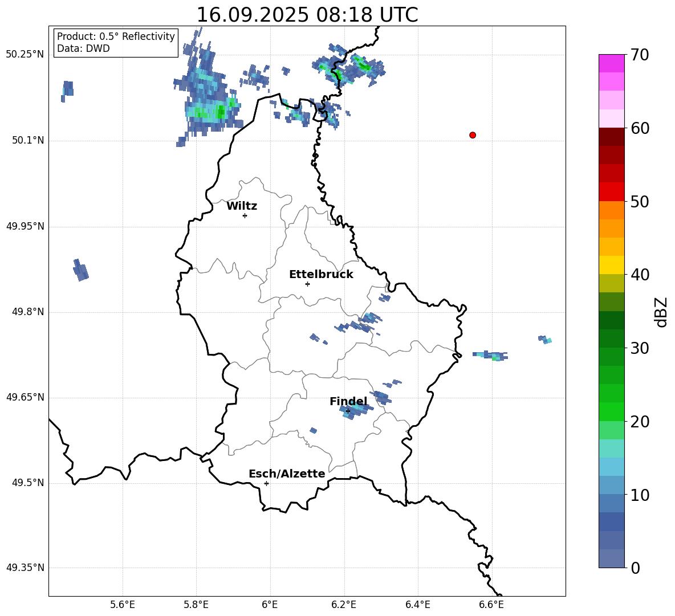
Task: Click the 50.25°N latitude label
Action: coord(25,55)
